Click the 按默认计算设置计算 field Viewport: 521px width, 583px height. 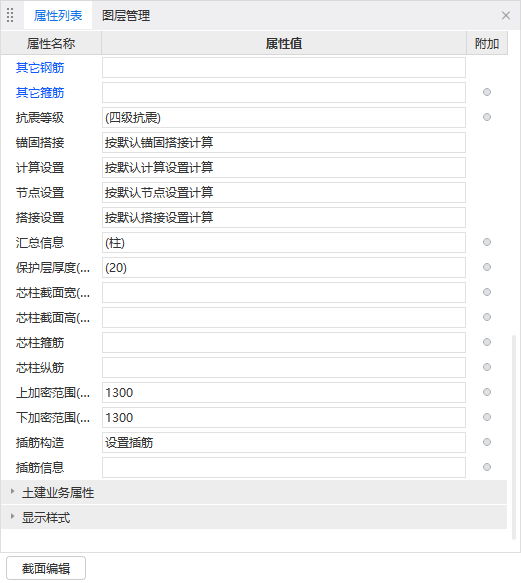pos(284,167)
